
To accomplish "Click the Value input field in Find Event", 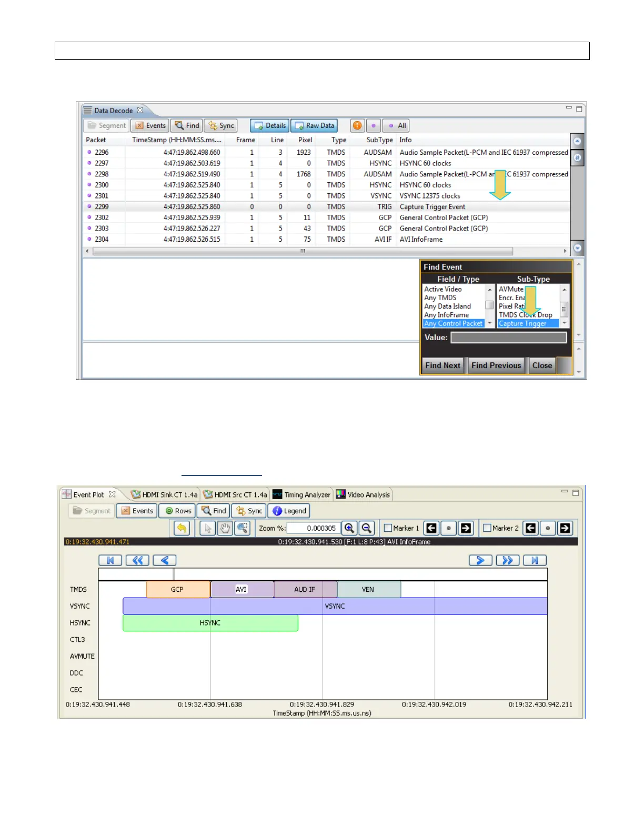I will point(508,337).
